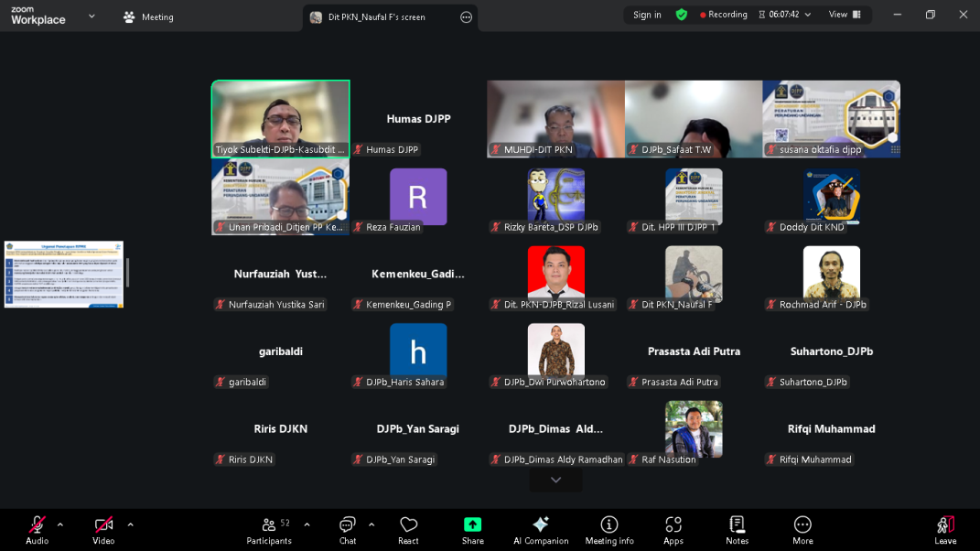Click the More options ellipsis in toolbar

tap(802, 524)
